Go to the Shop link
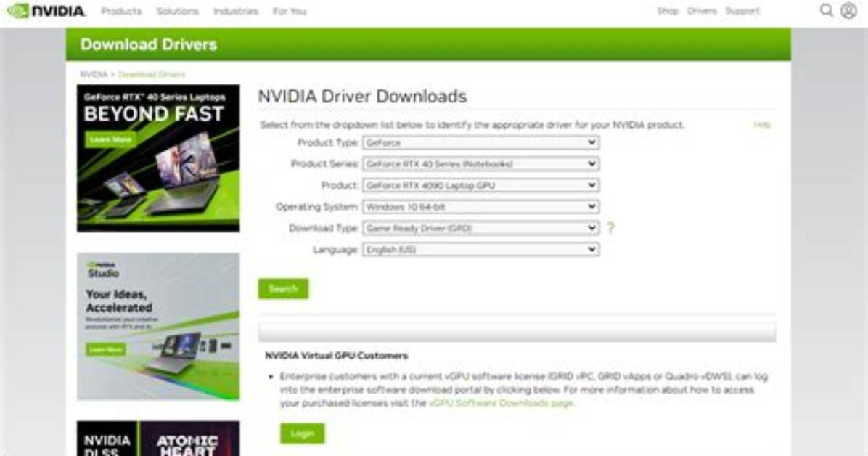868x456 pixels. click(x=668, y=11)
